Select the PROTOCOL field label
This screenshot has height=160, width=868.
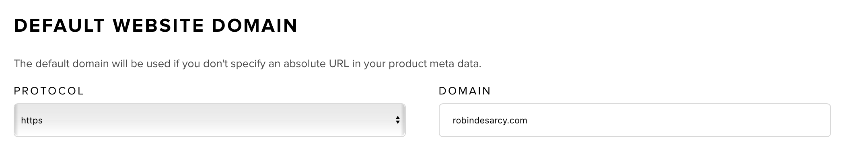(x=49, y=91)
